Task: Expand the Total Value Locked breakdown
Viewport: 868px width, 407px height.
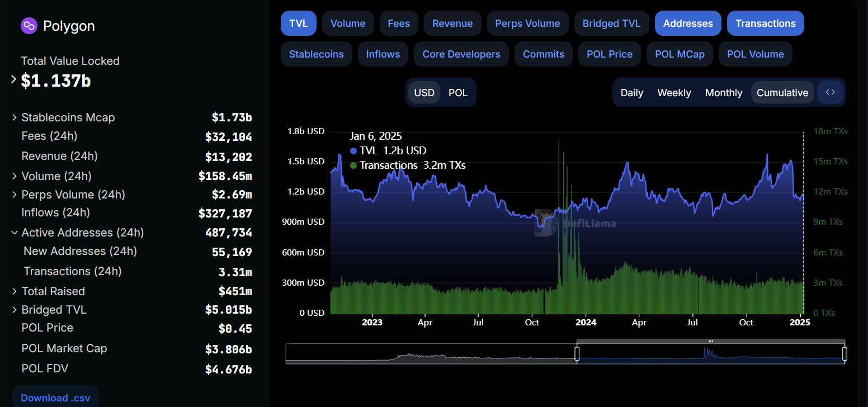Action: [14, 80]
